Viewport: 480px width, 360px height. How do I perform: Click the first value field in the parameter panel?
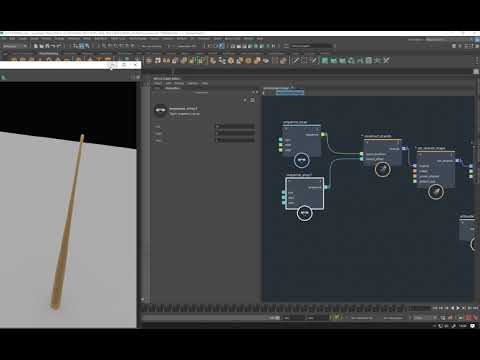pyautogui.click(x=235, y=126)
